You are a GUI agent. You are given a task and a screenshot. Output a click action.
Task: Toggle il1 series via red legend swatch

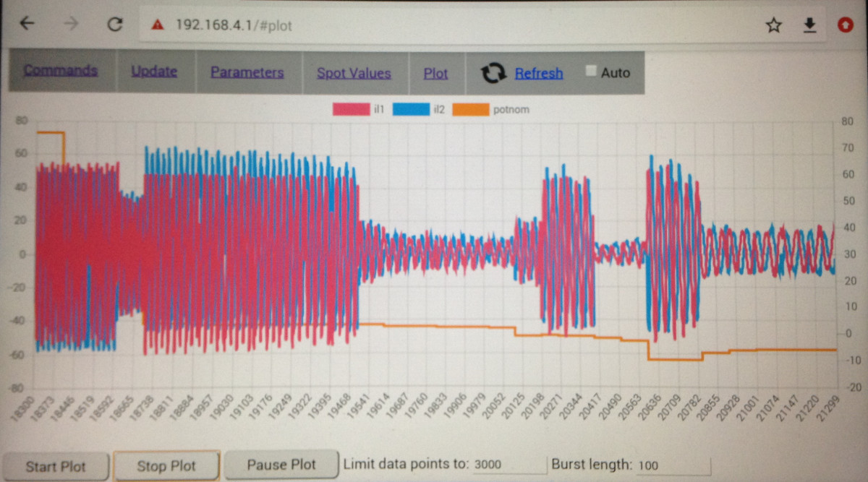[x=351, y=110]
